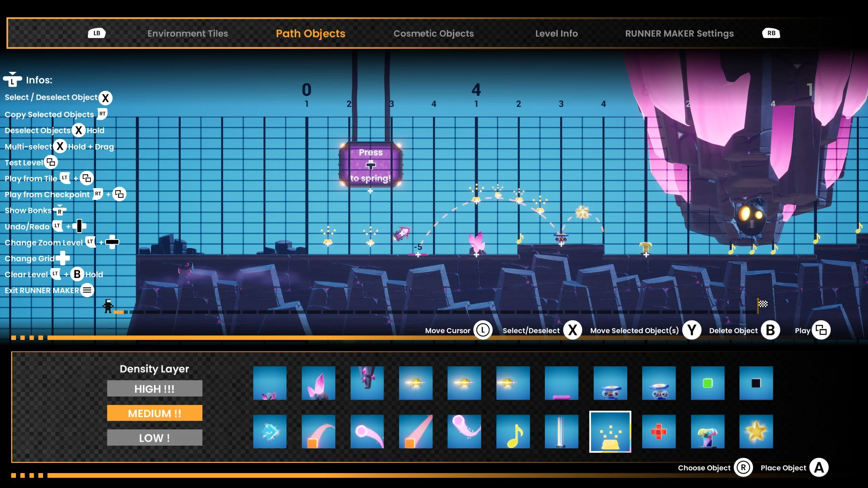
Task: Open RUNNER MAKER Settings tab
Action: click(679, 33)
